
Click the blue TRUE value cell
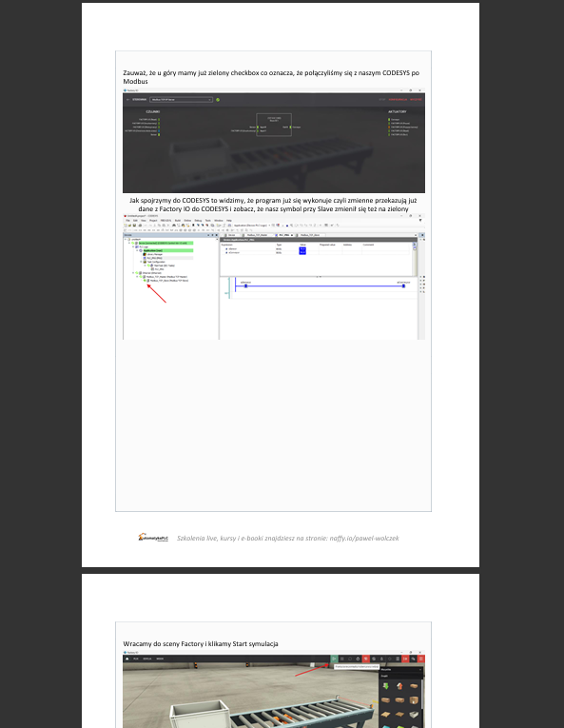[x=302, y=249]
